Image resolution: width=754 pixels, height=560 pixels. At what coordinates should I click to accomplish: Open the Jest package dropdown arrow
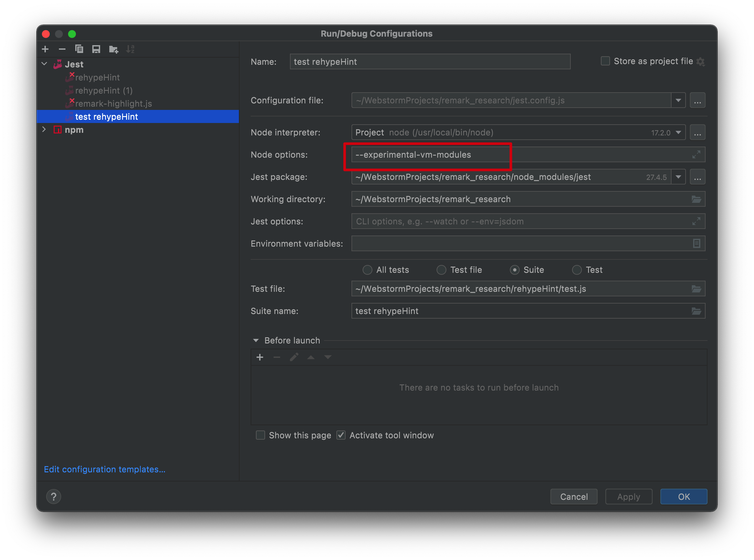coord(678,177)
